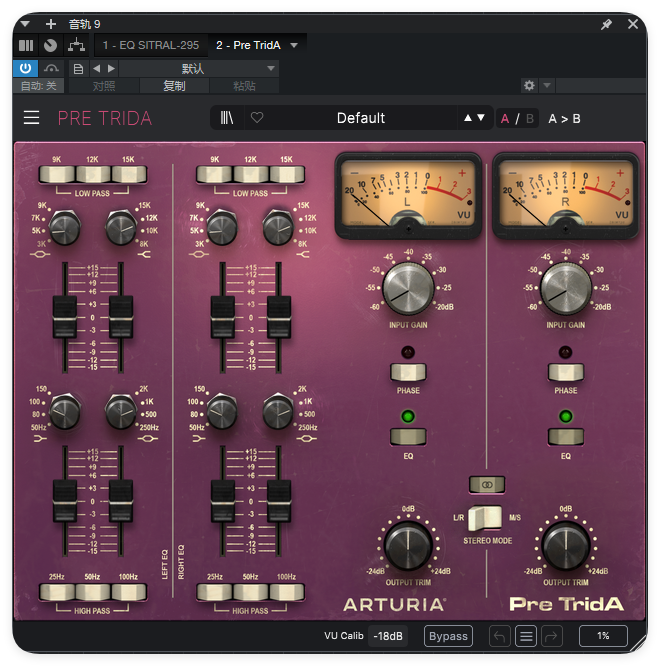
Task: Open the Pre TridA hamburger main menu
Action: pos(31,118)
